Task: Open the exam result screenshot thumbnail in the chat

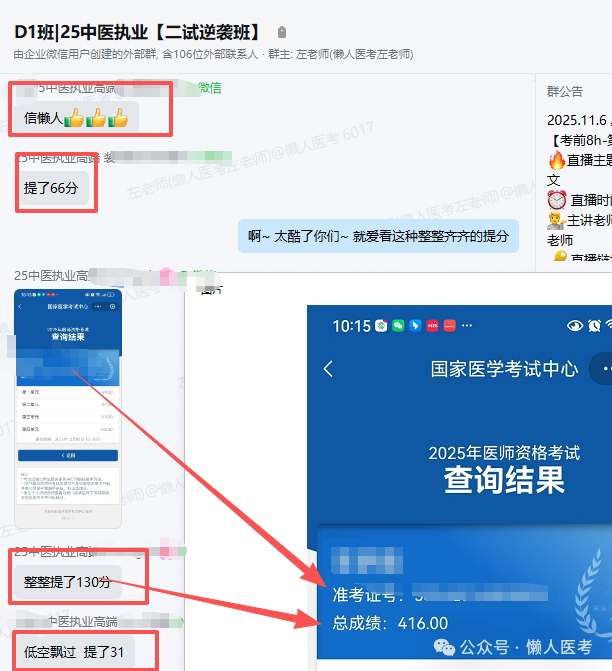Action: tap(68, 409)
